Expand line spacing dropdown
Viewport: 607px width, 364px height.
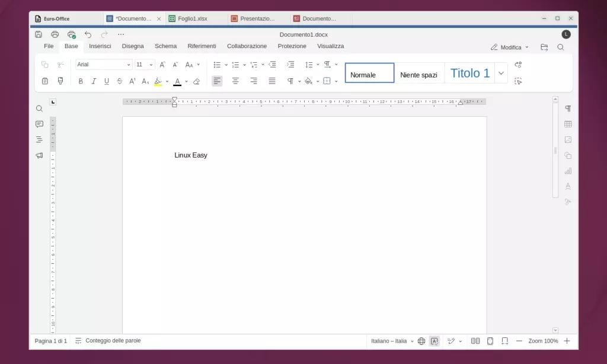tap(318, 64)
